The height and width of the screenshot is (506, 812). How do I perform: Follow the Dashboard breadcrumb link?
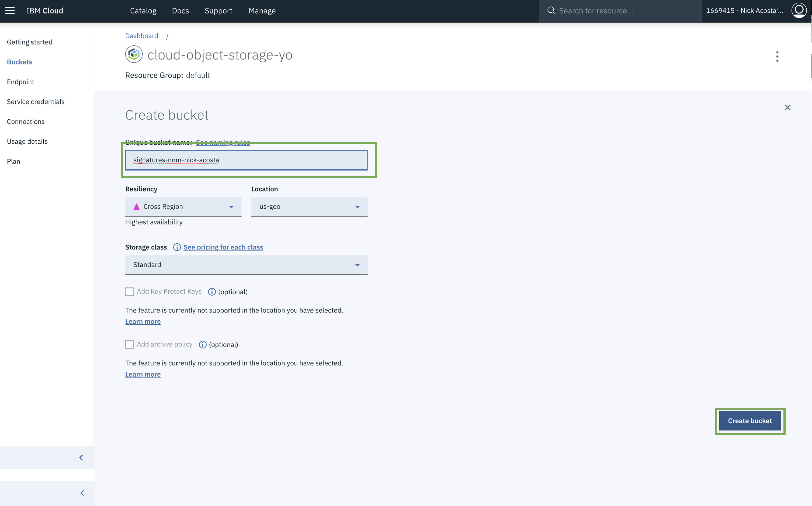pos(141,36)
